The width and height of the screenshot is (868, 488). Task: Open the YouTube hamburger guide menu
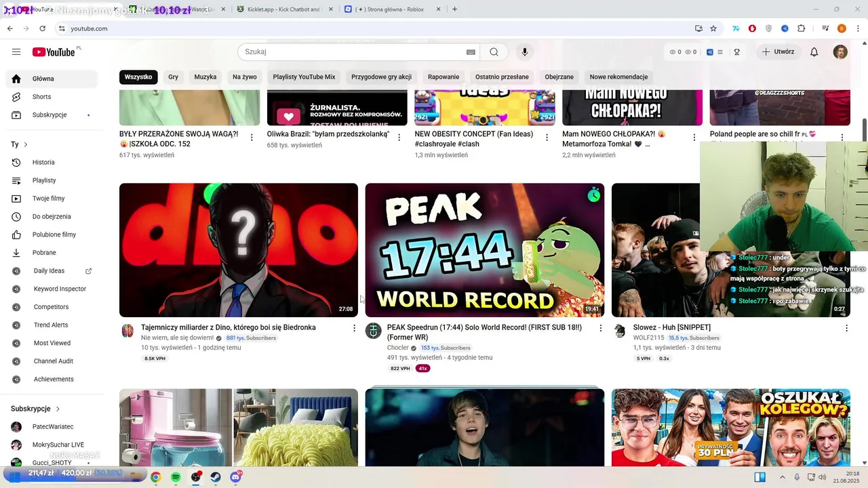(16, 52)
